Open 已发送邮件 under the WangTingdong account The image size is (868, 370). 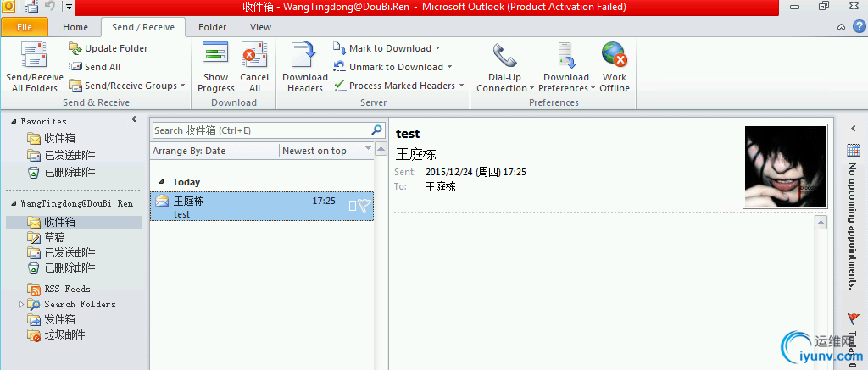70,253
